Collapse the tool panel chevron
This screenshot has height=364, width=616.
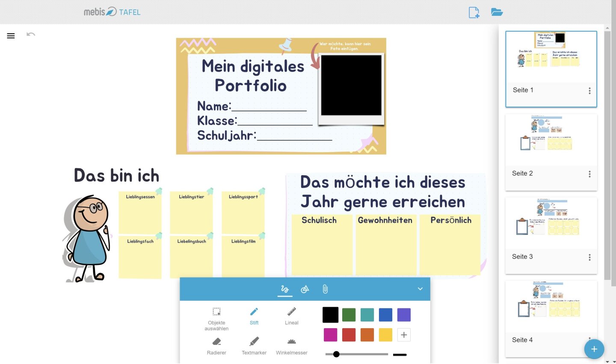tap(420, 289)
